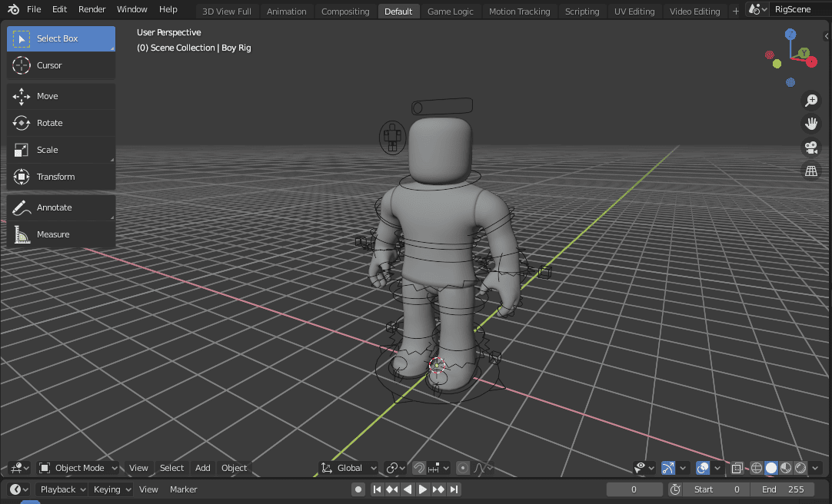Open the transform orientation dropdown showing Global
The height and width of the screenshot is (504, 832).
click(x=348, y=467)
